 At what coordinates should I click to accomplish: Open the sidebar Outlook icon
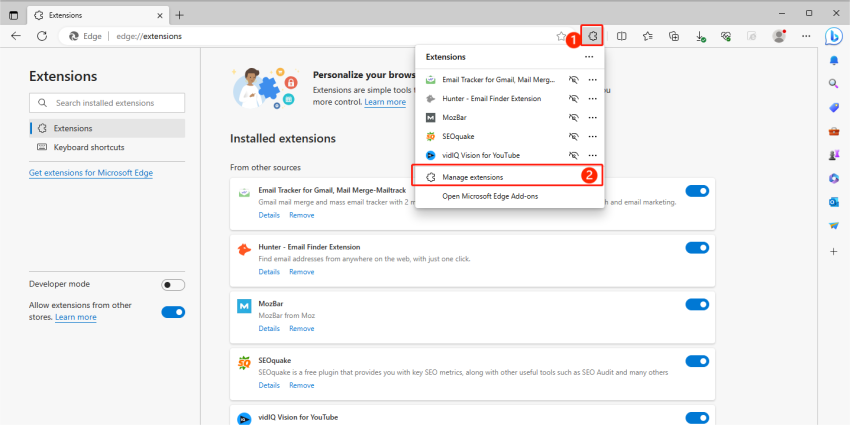click(x=834, y=202)
